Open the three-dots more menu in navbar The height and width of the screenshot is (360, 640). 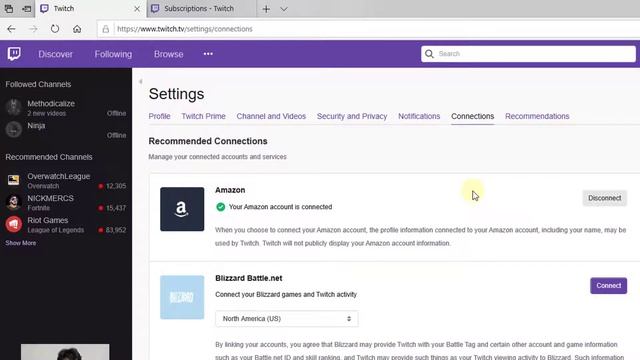coord(208,54)
